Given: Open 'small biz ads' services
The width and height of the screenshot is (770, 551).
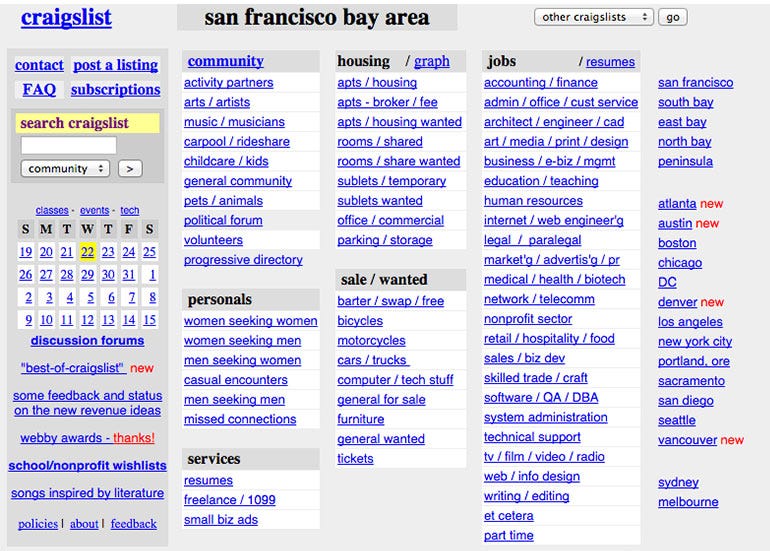Looking at the screenshot, I should coord(221,520).
